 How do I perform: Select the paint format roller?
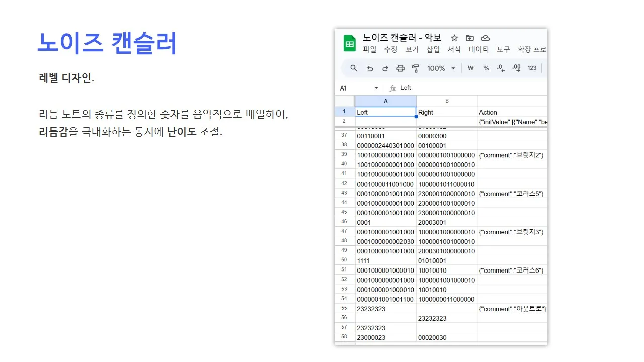tap(416, 68)
